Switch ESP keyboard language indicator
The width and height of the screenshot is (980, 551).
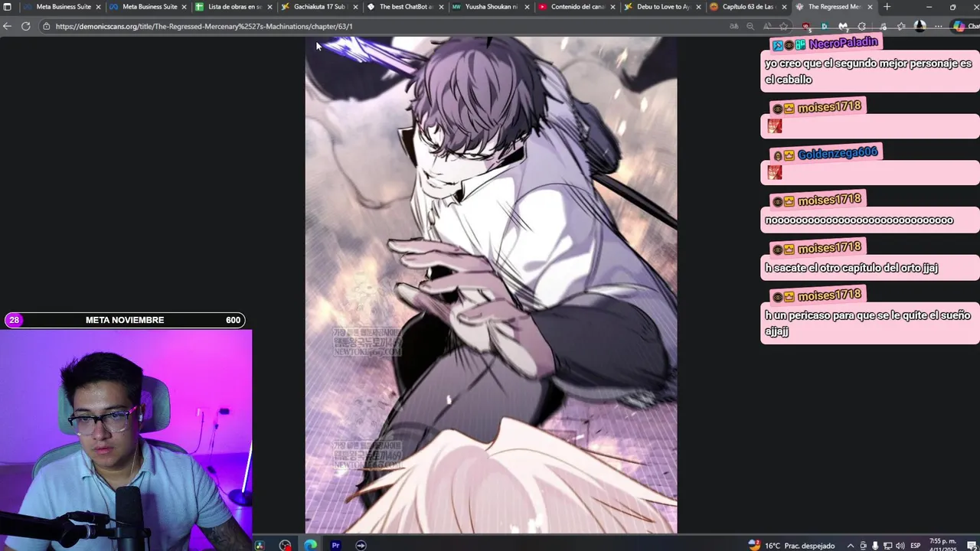[x=916, y=546]
